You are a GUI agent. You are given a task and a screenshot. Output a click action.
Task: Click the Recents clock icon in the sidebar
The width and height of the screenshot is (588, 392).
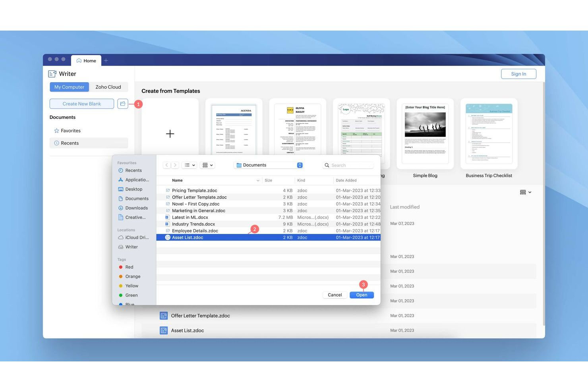pyautogui.click(x=56, y=143)
